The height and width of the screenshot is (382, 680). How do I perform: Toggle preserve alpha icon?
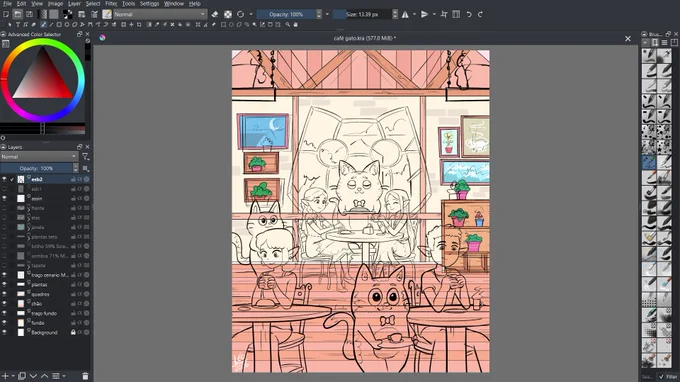click(x=228, y=14)
